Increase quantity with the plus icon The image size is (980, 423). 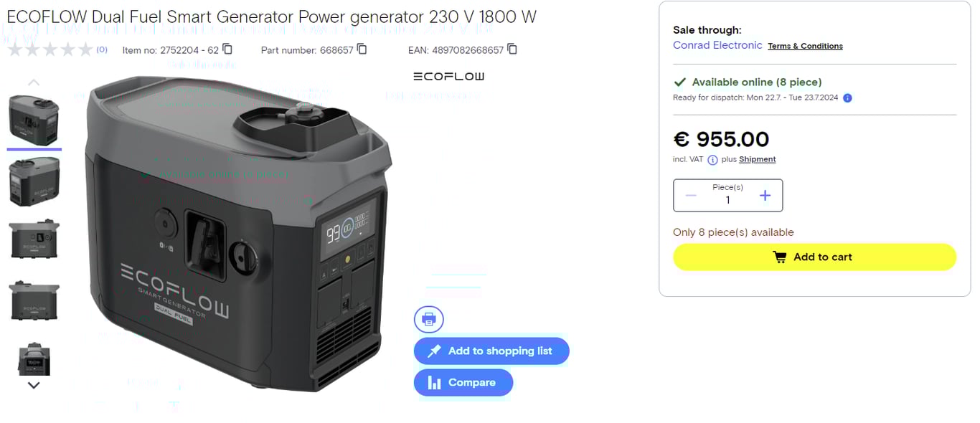coord(765,196)
